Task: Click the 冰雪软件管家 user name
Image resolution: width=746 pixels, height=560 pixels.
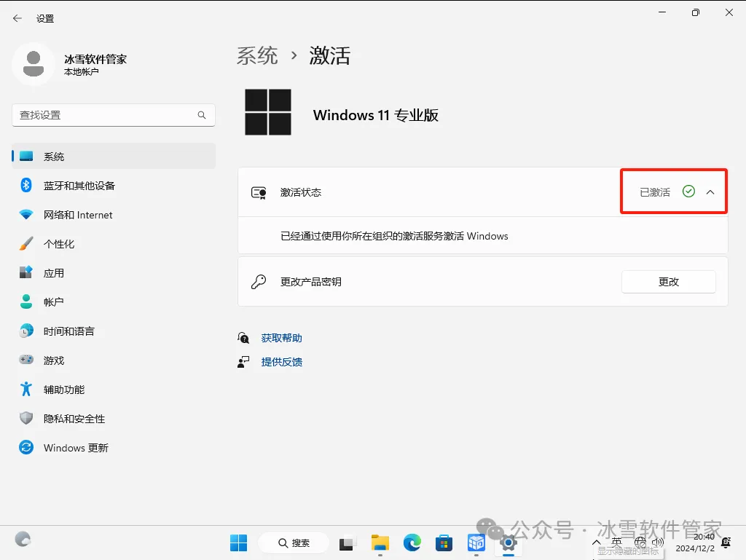Action: click(95, 59)
